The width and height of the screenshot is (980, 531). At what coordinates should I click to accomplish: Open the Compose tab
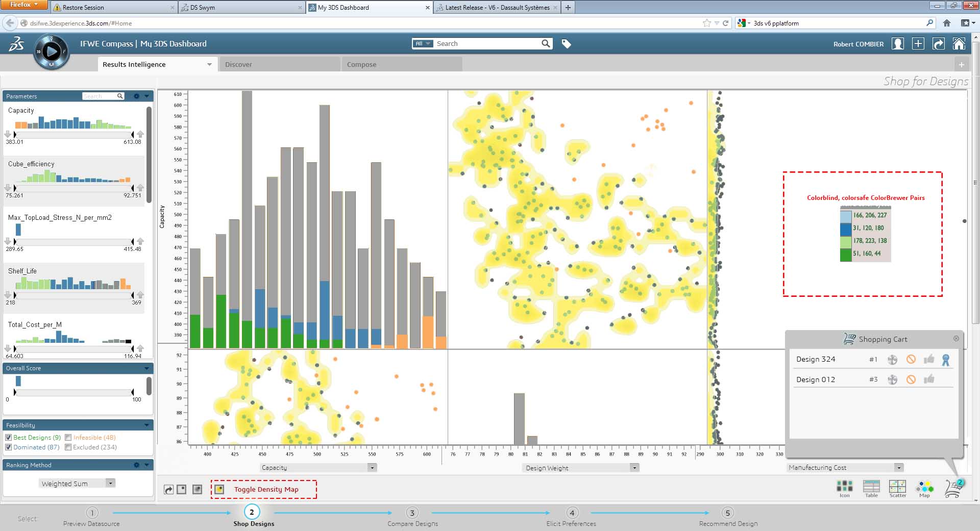coord(402,64)
